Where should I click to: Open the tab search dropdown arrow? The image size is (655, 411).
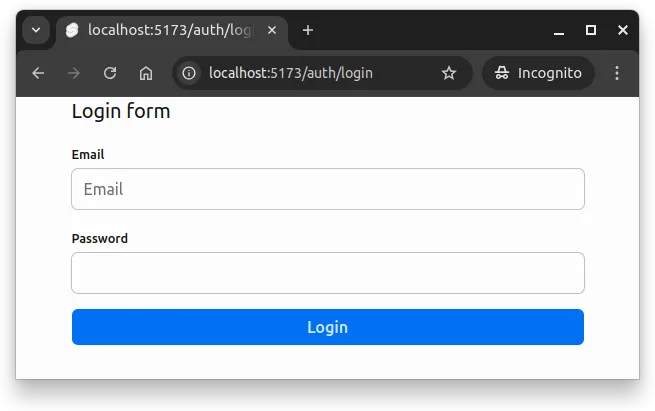(x=36, y=30)
